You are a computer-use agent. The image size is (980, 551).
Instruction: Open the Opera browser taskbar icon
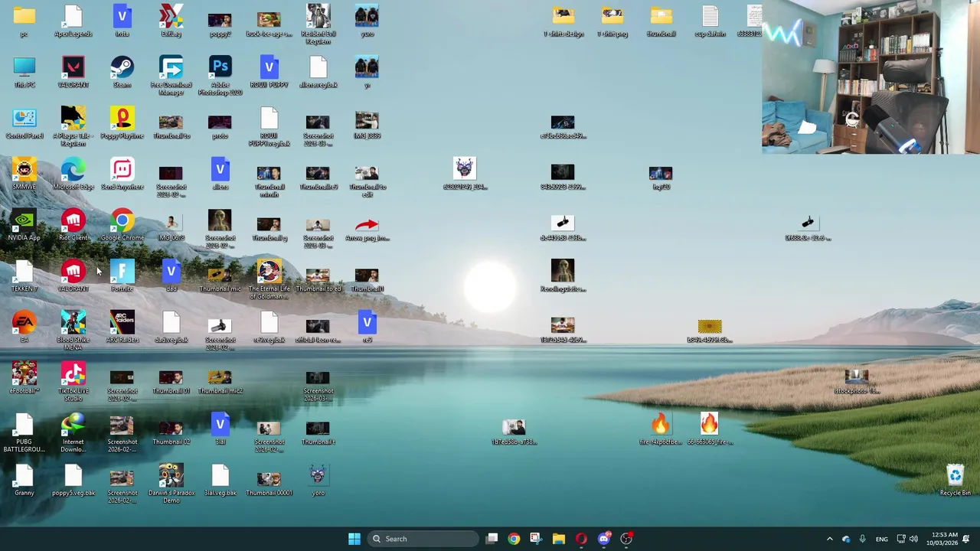[x=581, y=539]
